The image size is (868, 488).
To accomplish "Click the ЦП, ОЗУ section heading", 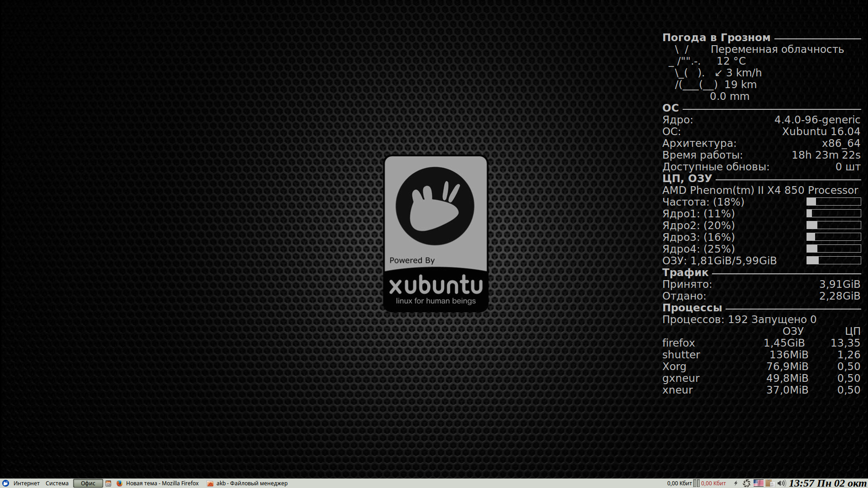I will (687, 178).
